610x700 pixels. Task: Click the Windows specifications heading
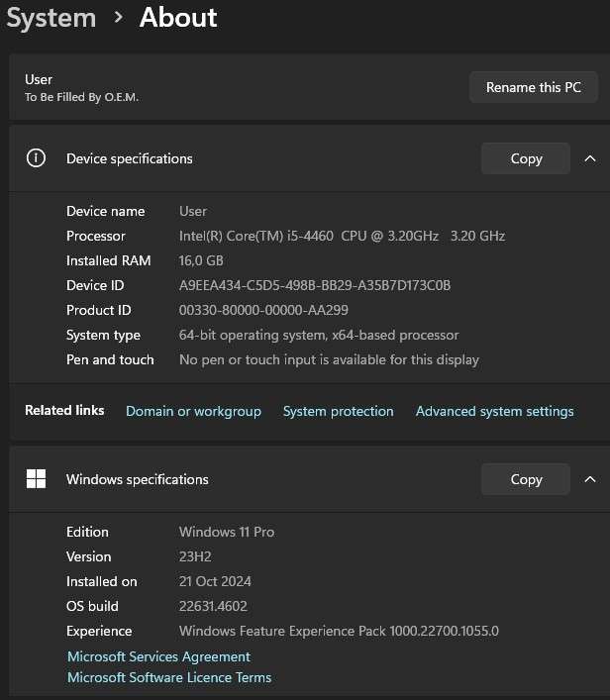pos(137,479)
